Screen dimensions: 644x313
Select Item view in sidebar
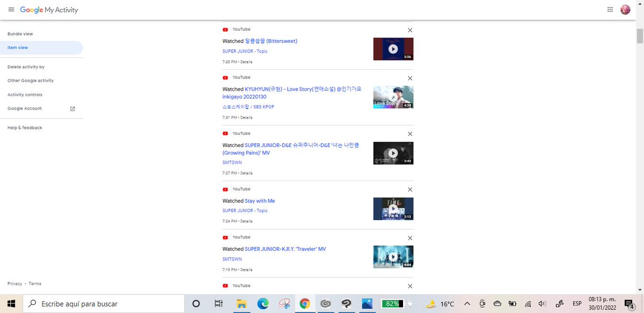tap(41, 48)
